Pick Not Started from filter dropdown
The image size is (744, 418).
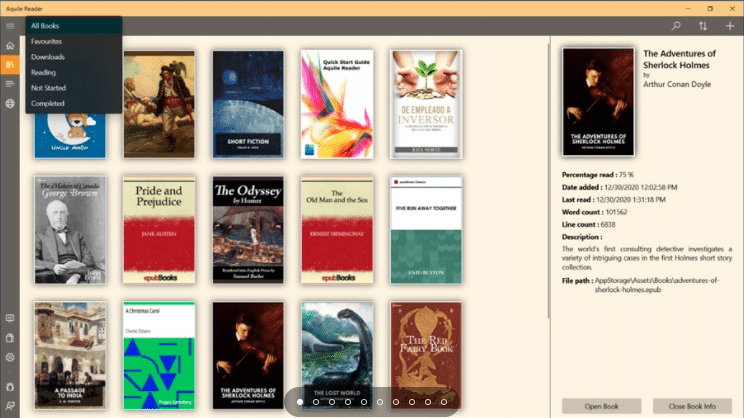click(47, 88)
